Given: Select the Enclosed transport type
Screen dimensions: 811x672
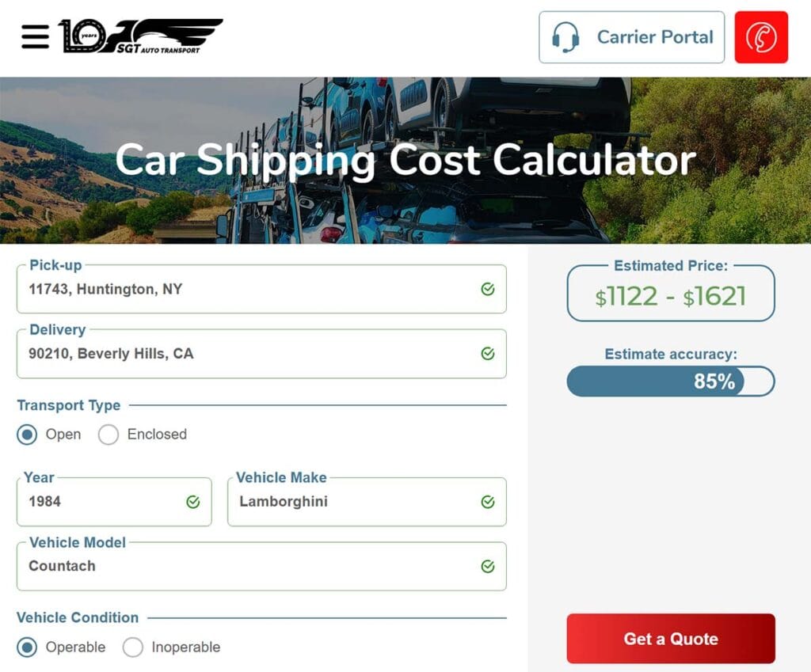Looking at the screenshot, I should [x=109, y=435].
